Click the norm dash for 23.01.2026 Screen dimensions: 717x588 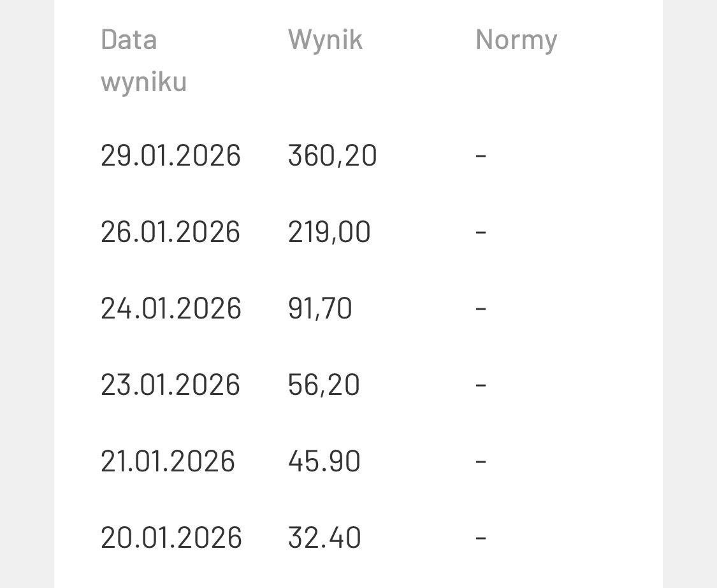481,385
